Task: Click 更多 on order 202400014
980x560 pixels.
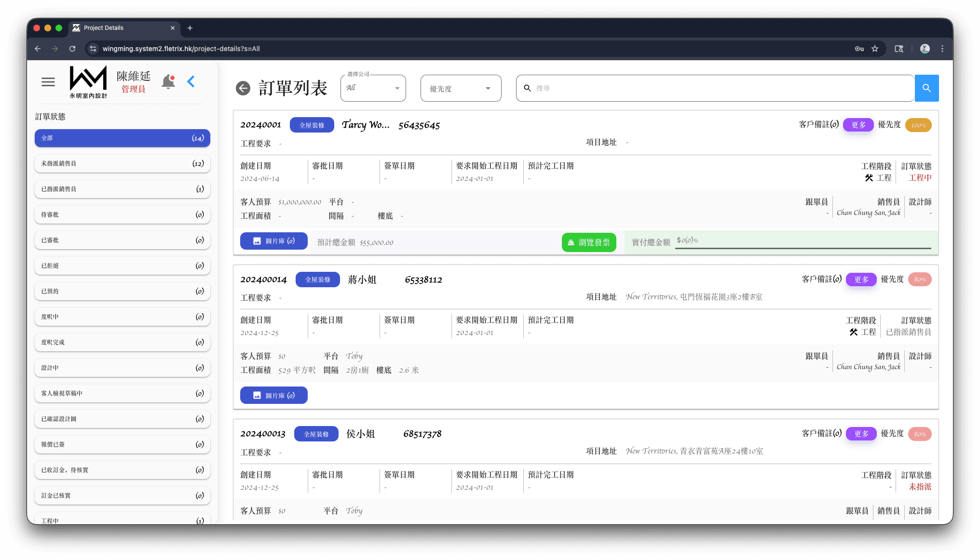Action: 861,280
